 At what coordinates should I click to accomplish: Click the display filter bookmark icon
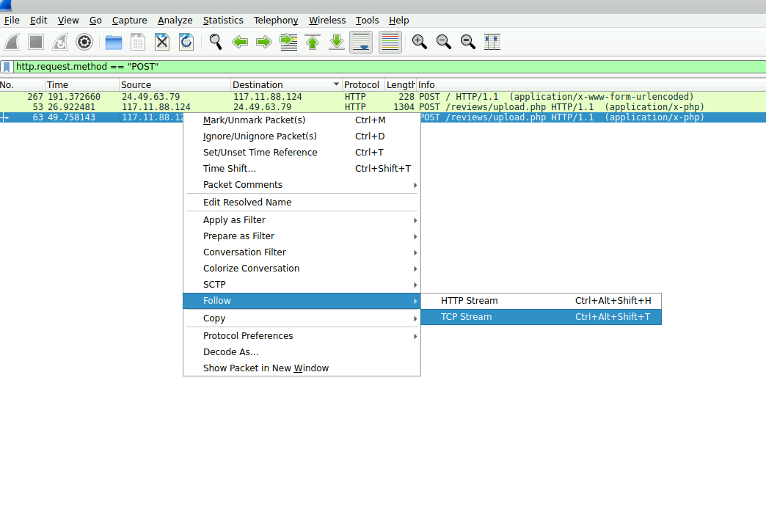[7, 67]
